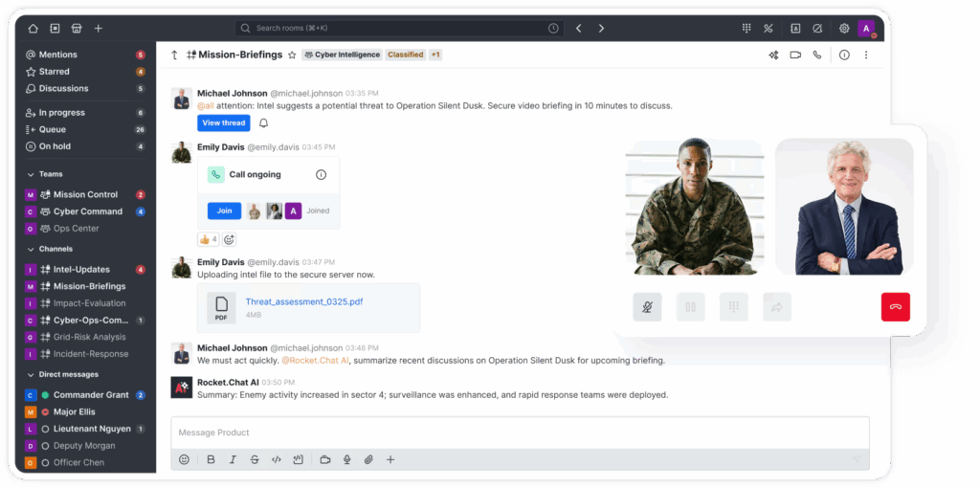Screen dimensions: 980x488
Task: Open Discussions in sidebar
Action: pyautogui.click(x=85, y=88)
